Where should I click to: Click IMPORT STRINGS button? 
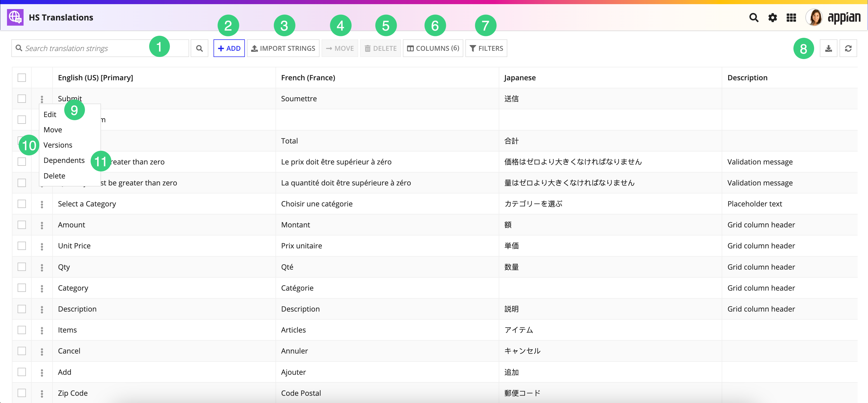click(x=283, y=48)
